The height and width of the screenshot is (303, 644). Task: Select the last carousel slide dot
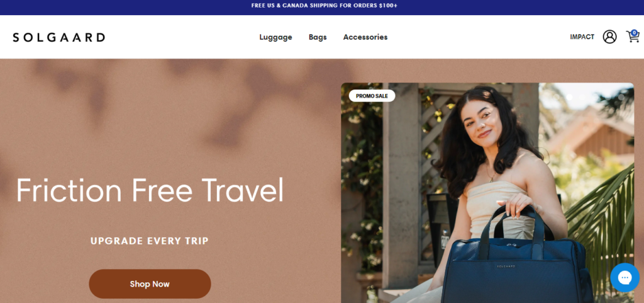[x=621, y=97]
